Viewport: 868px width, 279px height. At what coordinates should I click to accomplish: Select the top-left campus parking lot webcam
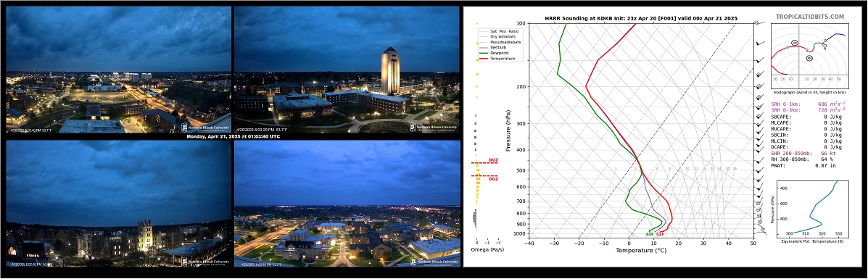click(118, 70)
